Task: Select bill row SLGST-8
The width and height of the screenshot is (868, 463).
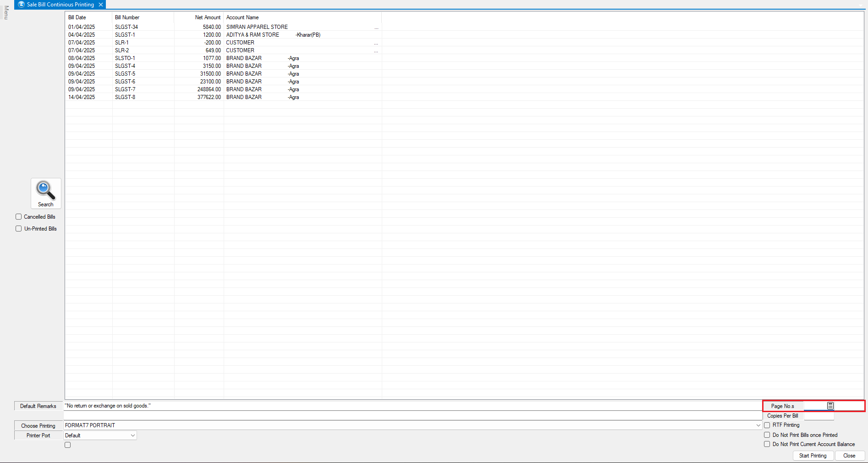Action: coord(125,97)
